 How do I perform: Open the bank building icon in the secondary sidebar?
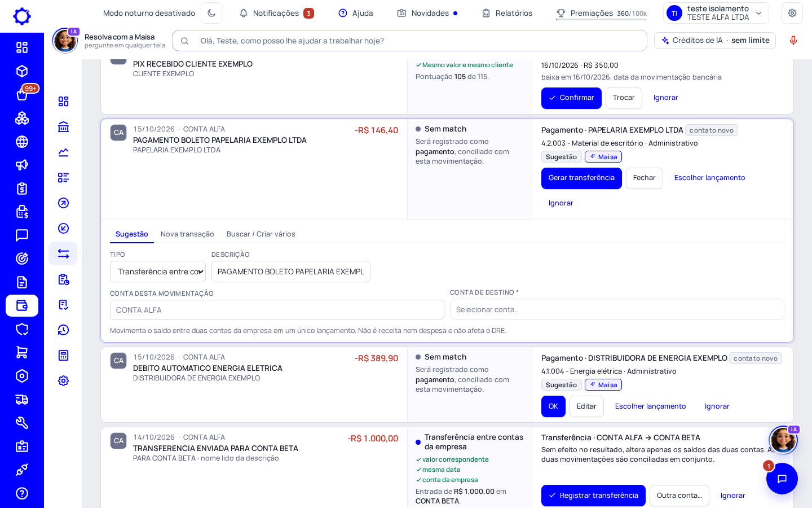[x=63, y=127]
